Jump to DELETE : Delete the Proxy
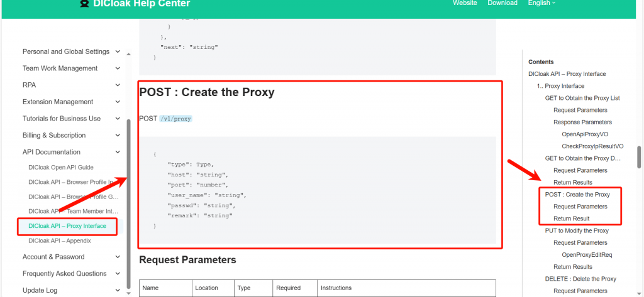The width and height of the screenshot is (644, 297). (580, 279)
